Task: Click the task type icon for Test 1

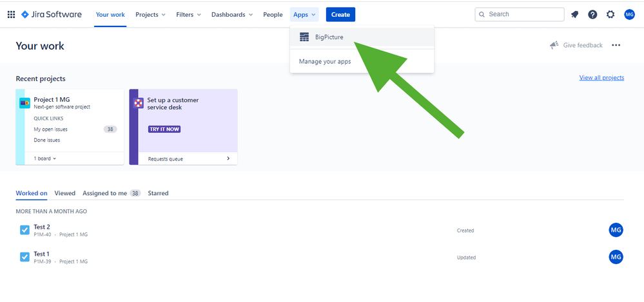Action: click(24, 257)
